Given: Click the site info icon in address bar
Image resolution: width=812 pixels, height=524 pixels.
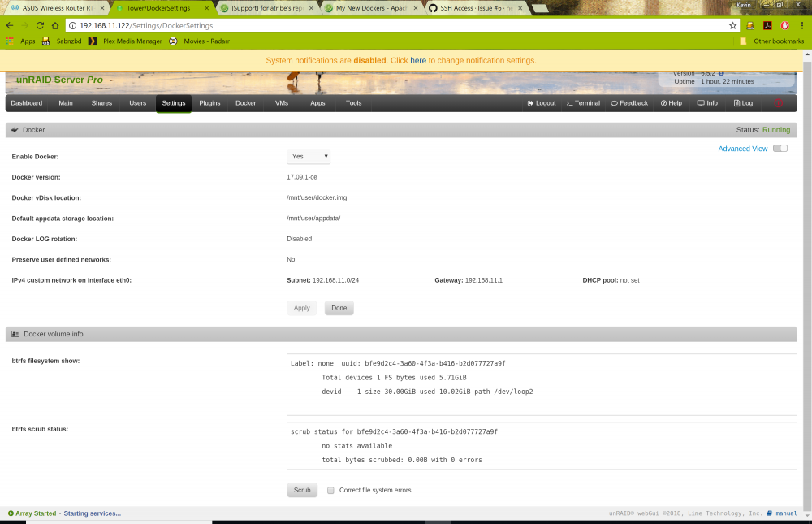Looking at the screenshot, I should point(73,25).
